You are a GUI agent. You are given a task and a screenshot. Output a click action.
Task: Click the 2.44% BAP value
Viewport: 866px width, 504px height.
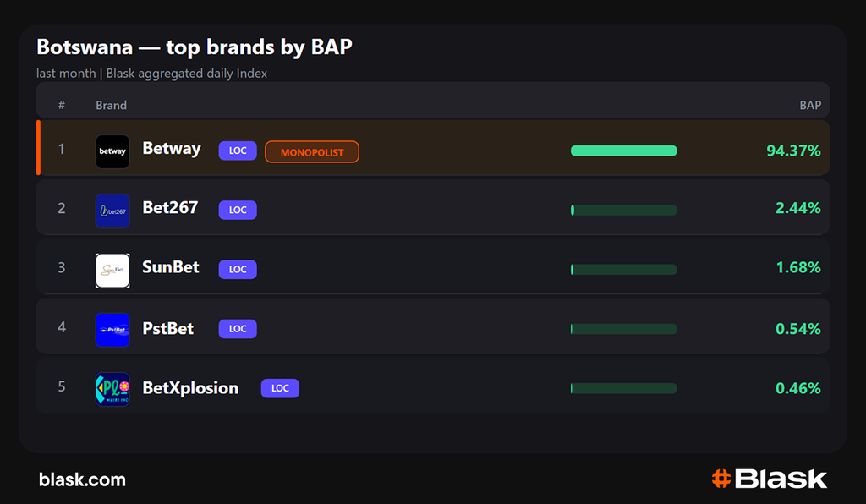(x=798, y=208)
